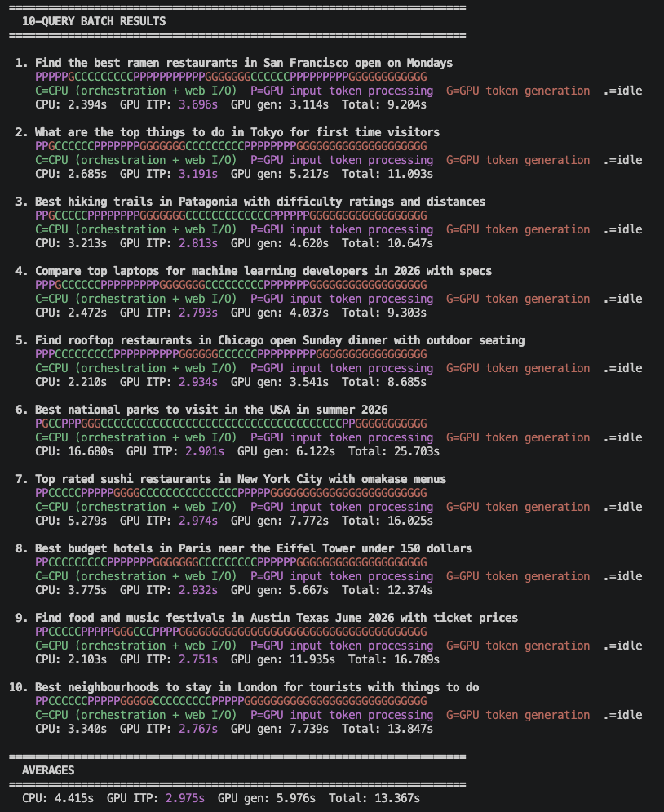Image resolution: width=664 pixels, height=812 pixels.
Task: Select the Patagonia hiking trails query title
Action: [259, 202]
